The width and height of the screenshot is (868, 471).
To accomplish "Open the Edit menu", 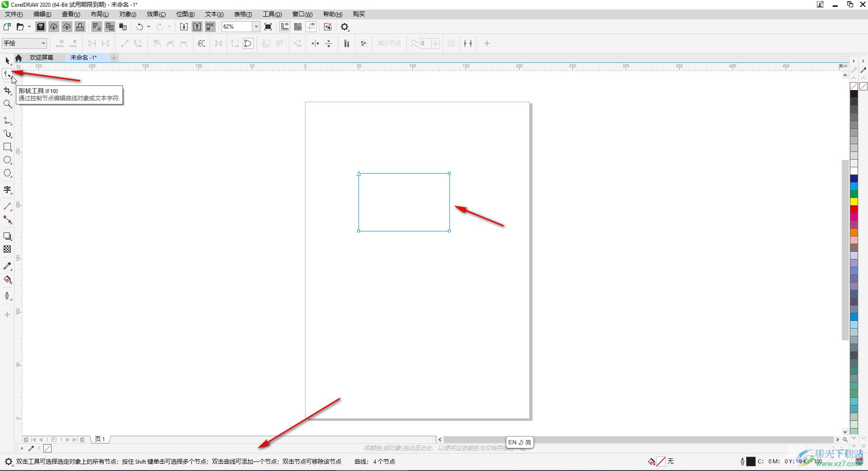I will 42,14.
